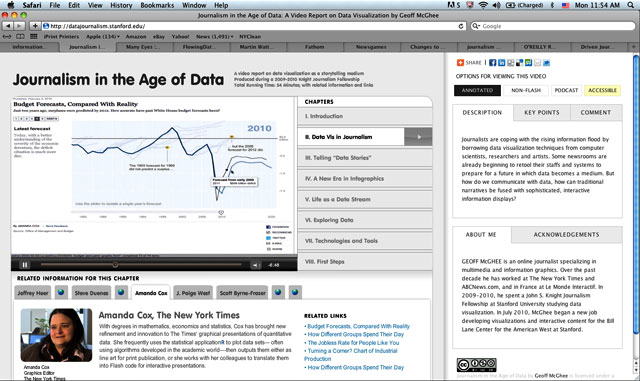Open Budget Forecasts, Compared With Reality link
The image size is (640, 381).
pos(358,326)
